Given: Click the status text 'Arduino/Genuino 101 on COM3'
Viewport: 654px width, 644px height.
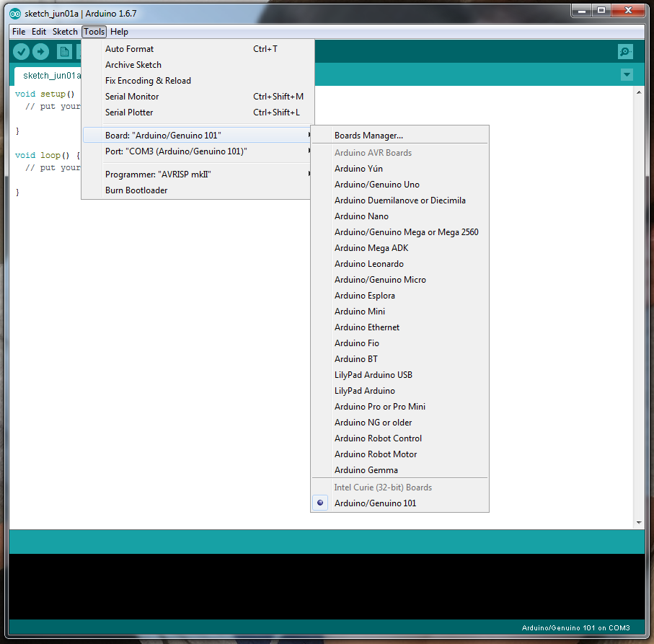Looking at the screenshot, I should (575, 627).
